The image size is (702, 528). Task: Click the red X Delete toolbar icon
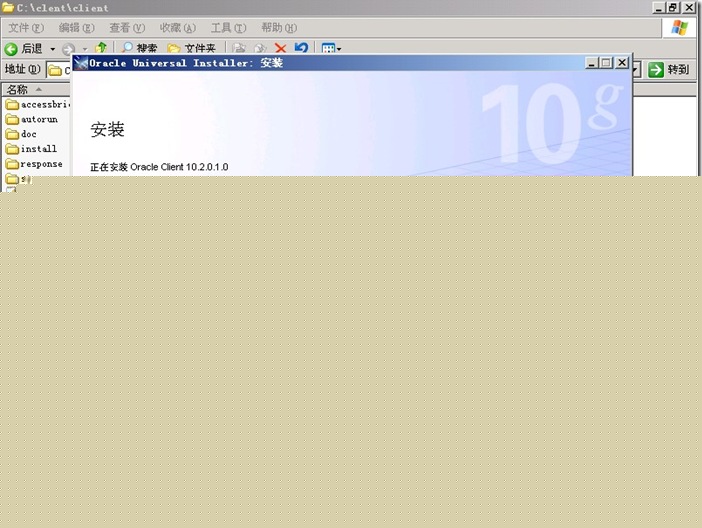[x=280, y=48]
